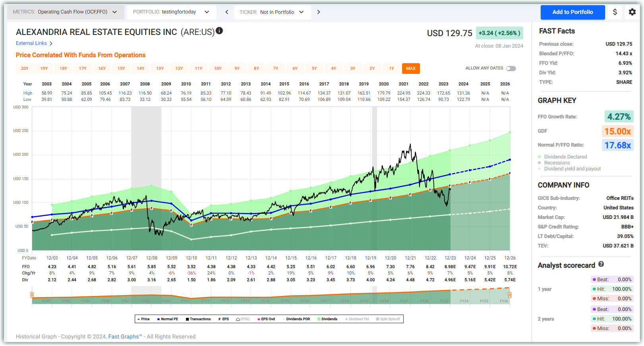Click the Div Yld value 3.92%
This screenshot has height=346, width=644.
point(625,73)
